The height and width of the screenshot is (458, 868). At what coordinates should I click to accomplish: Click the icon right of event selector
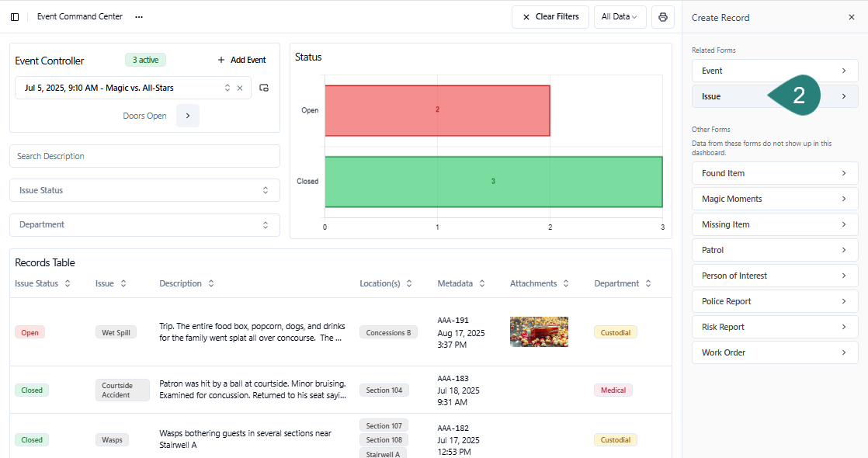coord(264,88)
